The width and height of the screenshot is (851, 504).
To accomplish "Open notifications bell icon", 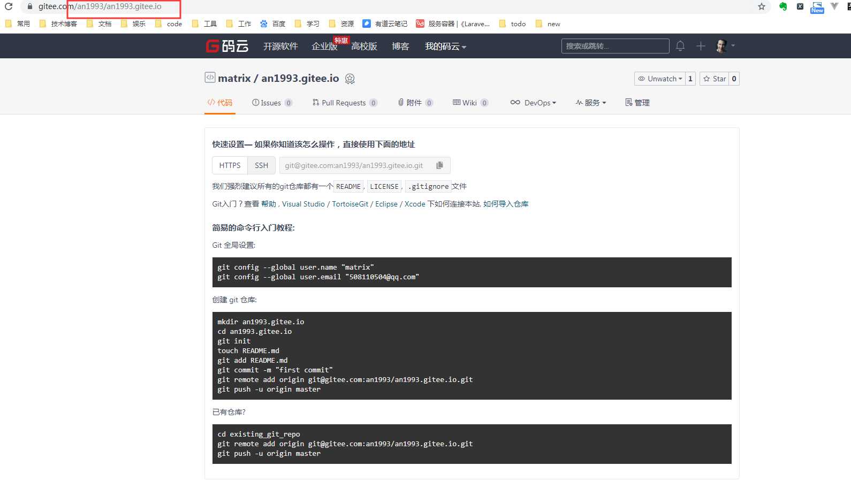I will pyautogui.click(x=680, y=46).
